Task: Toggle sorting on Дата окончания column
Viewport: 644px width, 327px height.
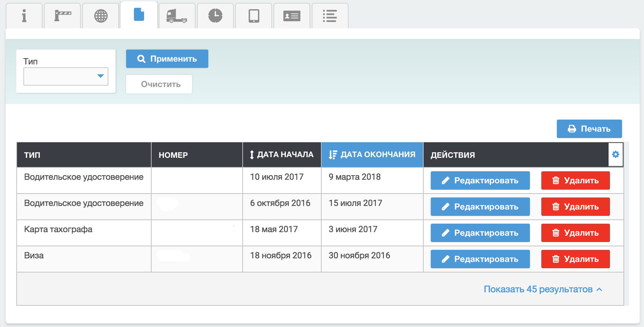Action: (372, 155)
